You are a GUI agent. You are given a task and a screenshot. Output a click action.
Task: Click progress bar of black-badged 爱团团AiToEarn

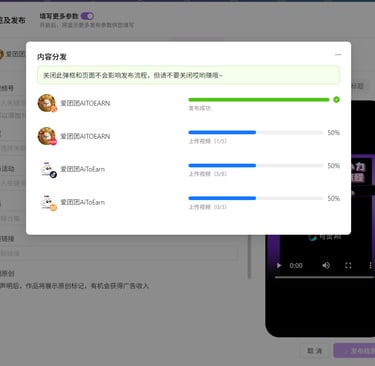256,165
